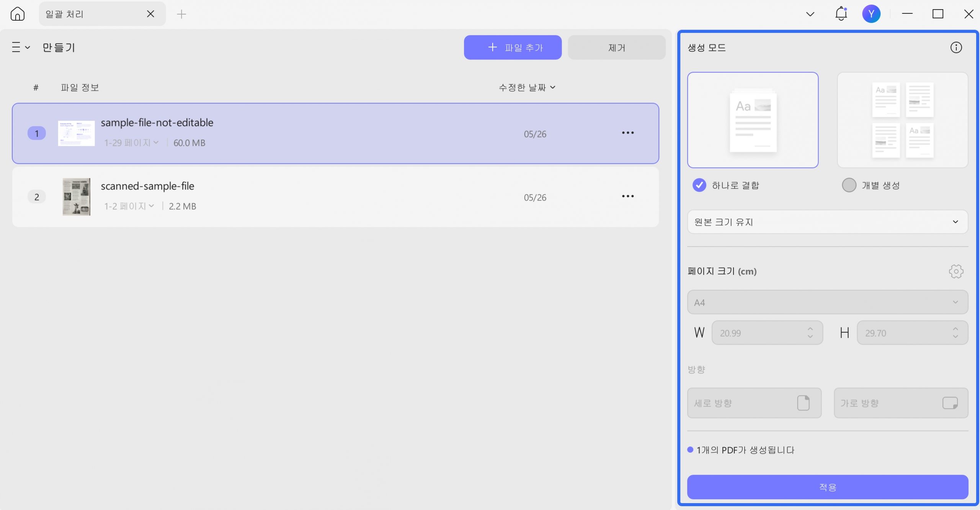Choose the individual creation mode preview card
980x510 pixels.
[902, 120]
